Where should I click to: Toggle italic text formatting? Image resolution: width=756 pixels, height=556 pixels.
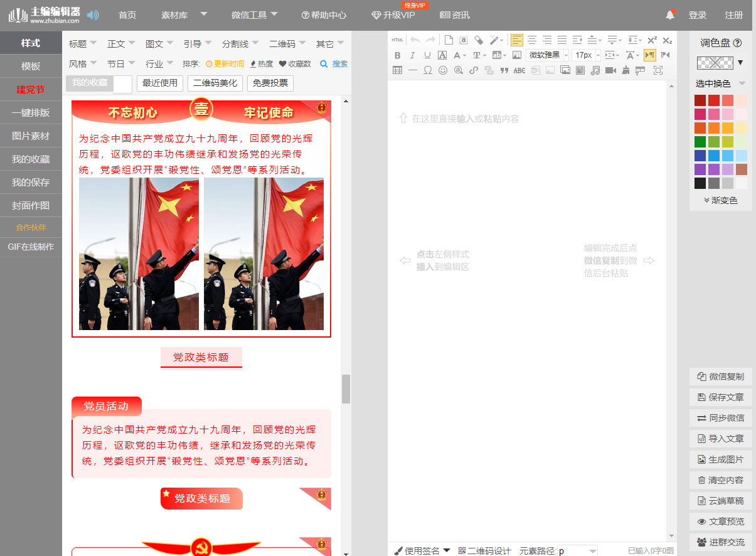click(412, 55)
